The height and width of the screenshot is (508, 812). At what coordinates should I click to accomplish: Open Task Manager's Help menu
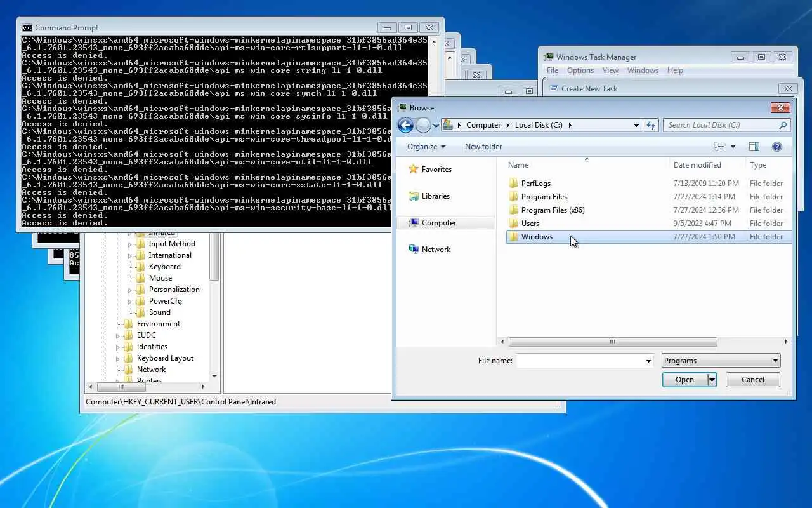click(x=675, y=70)
